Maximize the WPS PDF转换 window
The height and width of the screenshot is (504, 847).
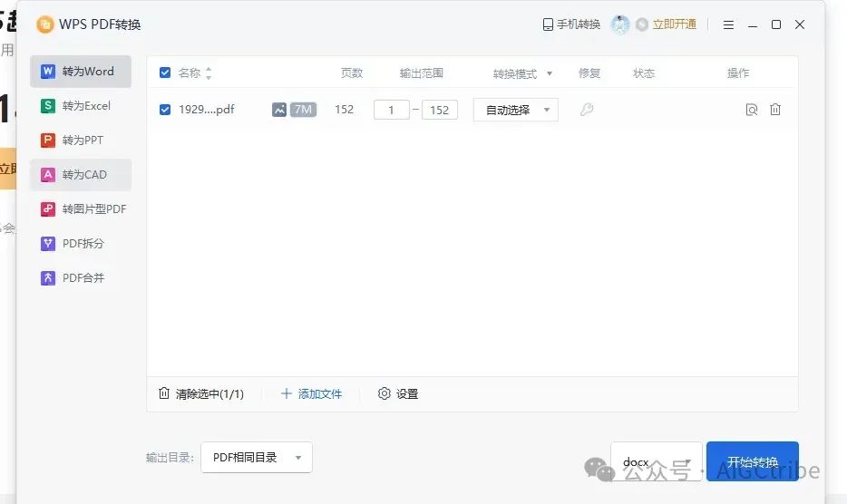[776, 24]
